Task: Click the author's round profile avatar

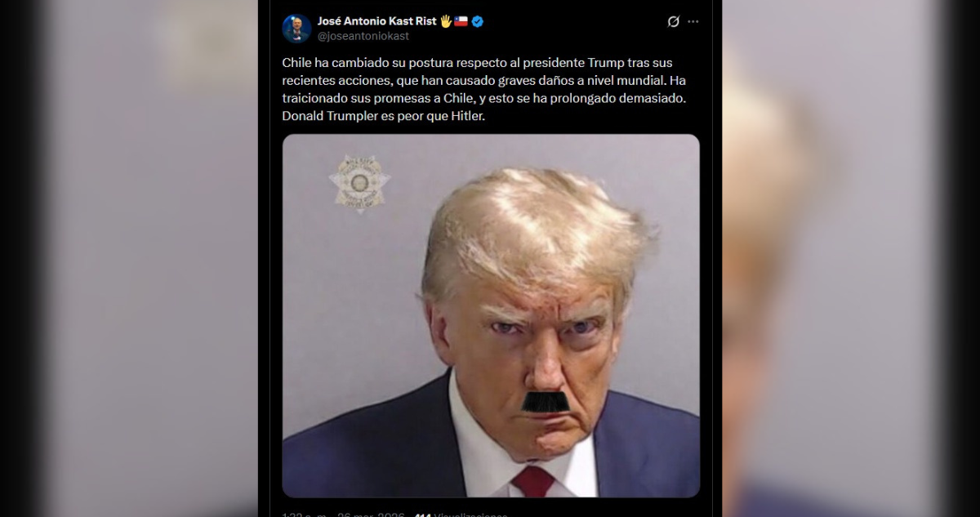Action: click(296, 29)
